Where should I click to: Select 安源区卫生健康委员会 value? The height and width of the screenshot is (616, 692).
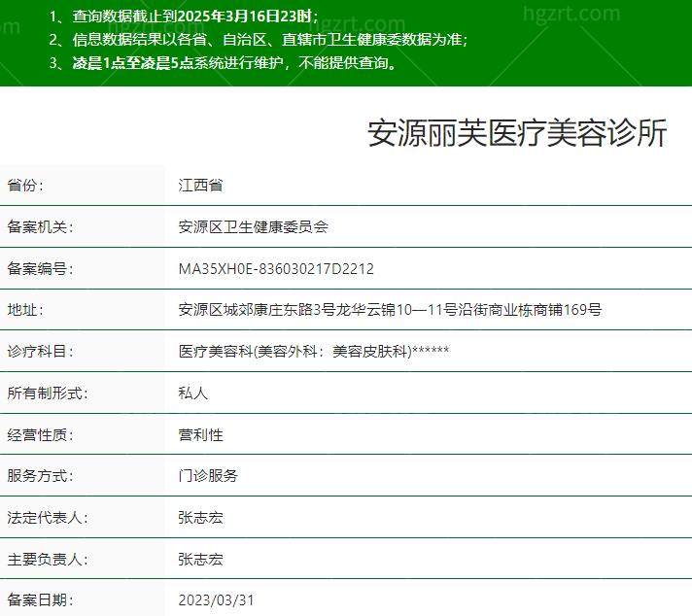[254, 226]
